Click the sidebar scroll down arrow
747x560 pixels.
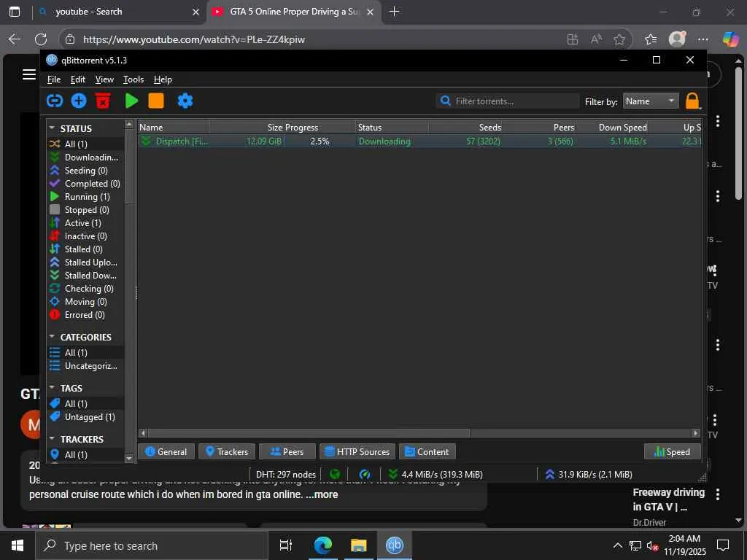pos(128,458)
